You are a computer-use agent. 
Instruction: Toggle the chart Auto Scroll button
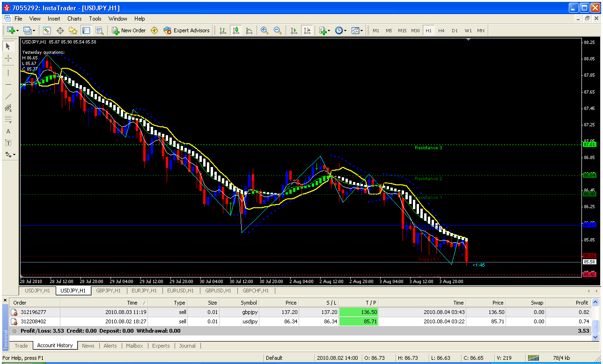pyautogui.click(x=294, y=30)
